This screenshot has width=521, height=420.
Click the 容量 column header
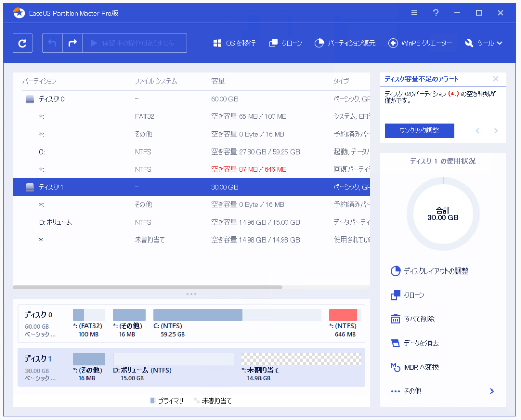(218, 81)
